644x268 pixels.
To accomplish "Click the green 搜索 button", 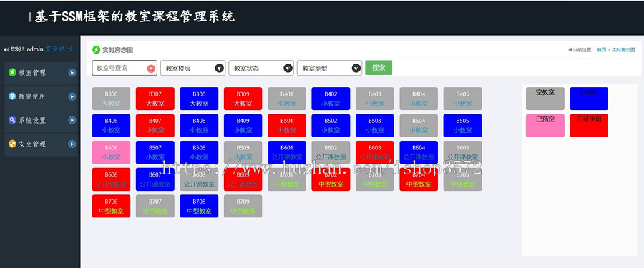I will [x=379, y=68].
